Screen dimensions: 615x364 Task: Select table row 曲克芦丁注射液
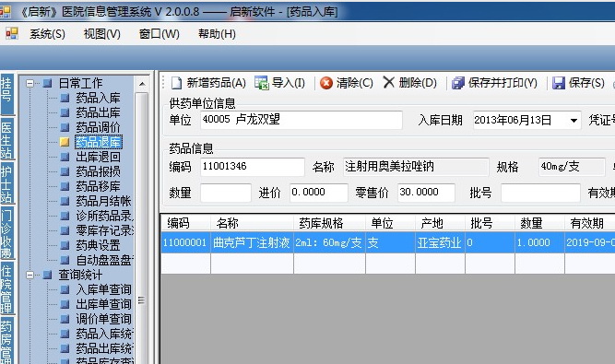(387, 242)
